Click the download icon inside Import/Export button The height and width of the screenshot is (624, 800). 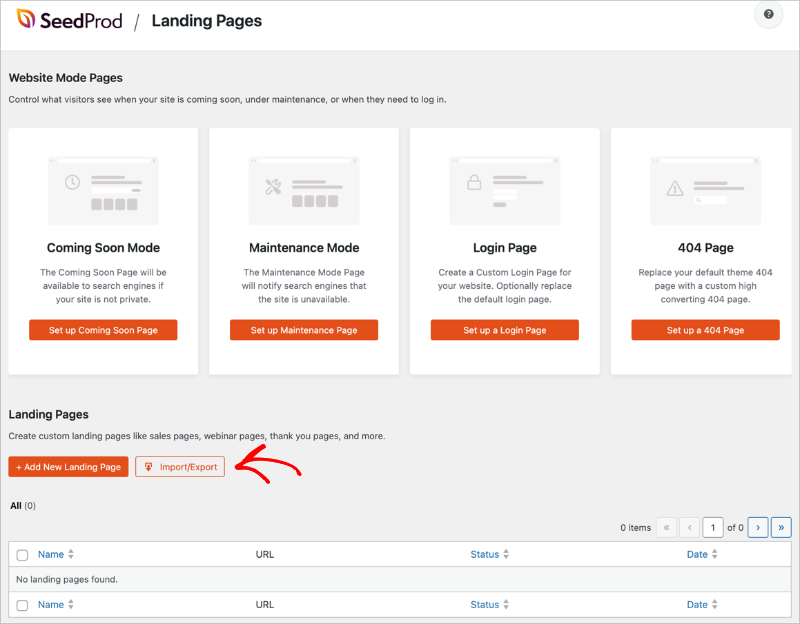pos(148,466)
